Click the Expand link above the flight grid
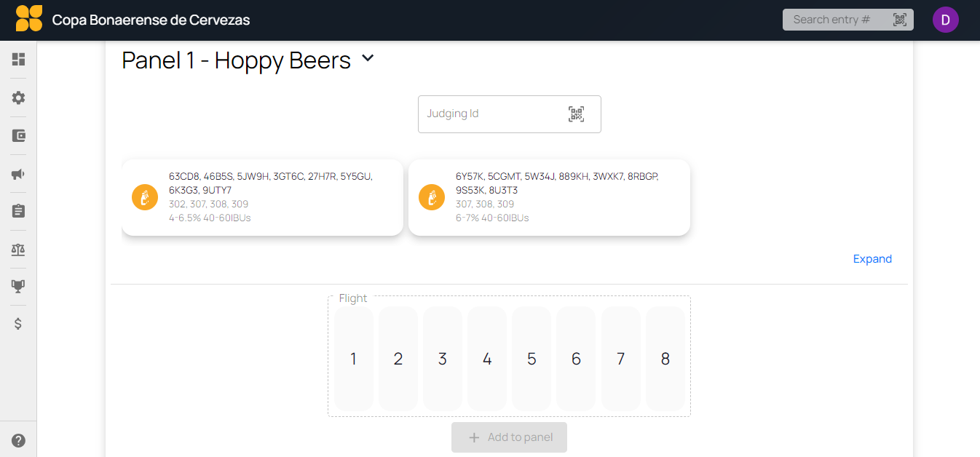Screen dimensions: 980x457 [x=872, y=258]
